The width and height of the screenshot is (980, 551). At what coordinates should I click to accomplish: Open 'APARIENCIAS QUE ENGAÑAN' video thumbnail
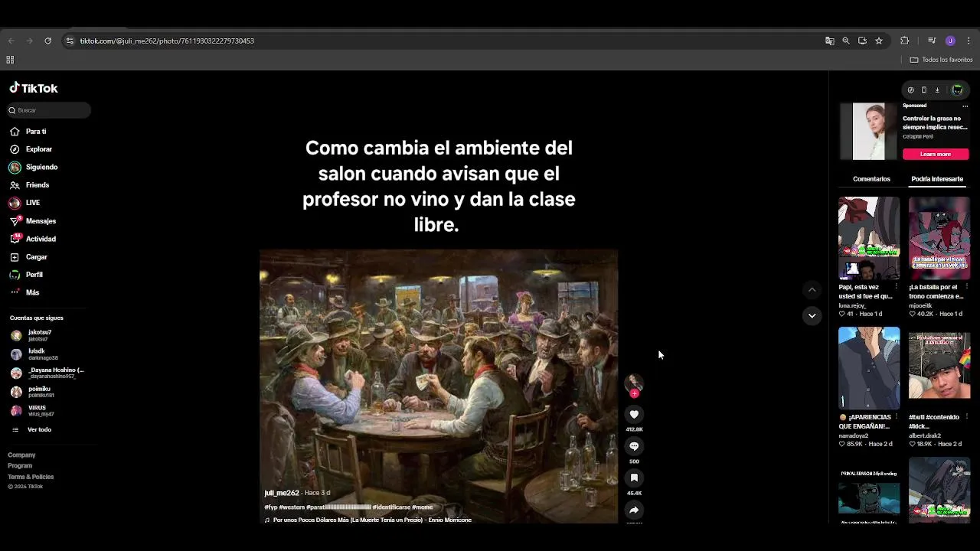pyautogui.click(x=869, y=368)
